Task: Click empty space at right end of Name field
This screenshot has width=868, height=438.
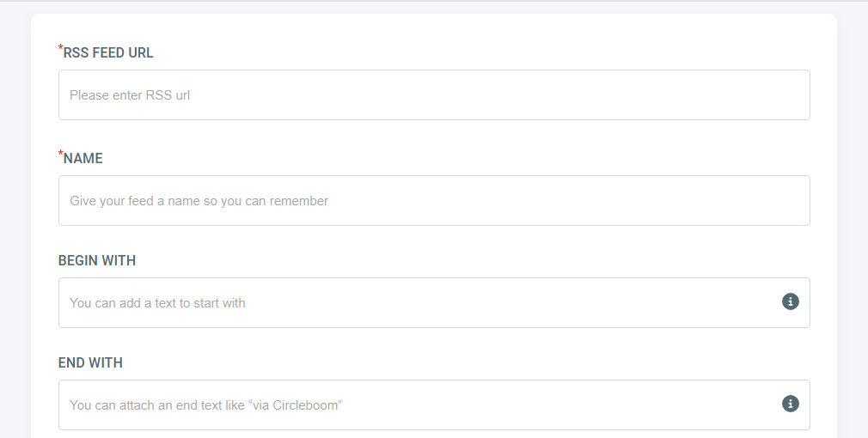Action: coord(764,201)
